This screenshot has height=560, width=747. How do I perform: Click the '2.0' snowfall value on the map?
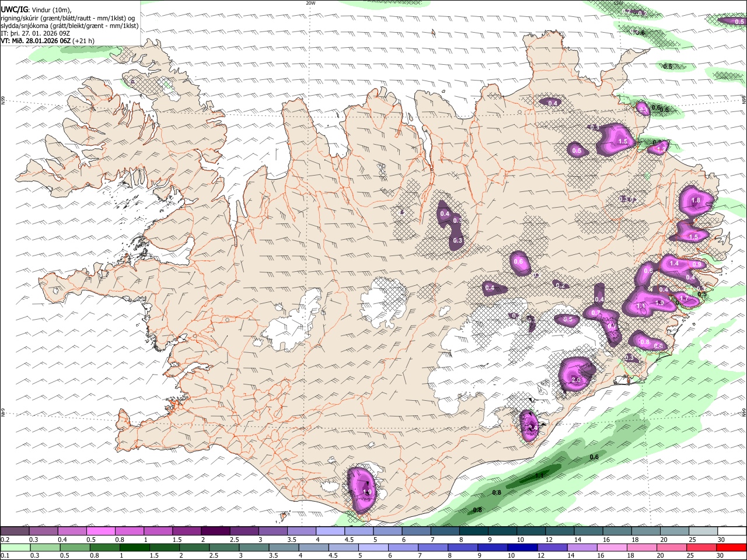577,380
